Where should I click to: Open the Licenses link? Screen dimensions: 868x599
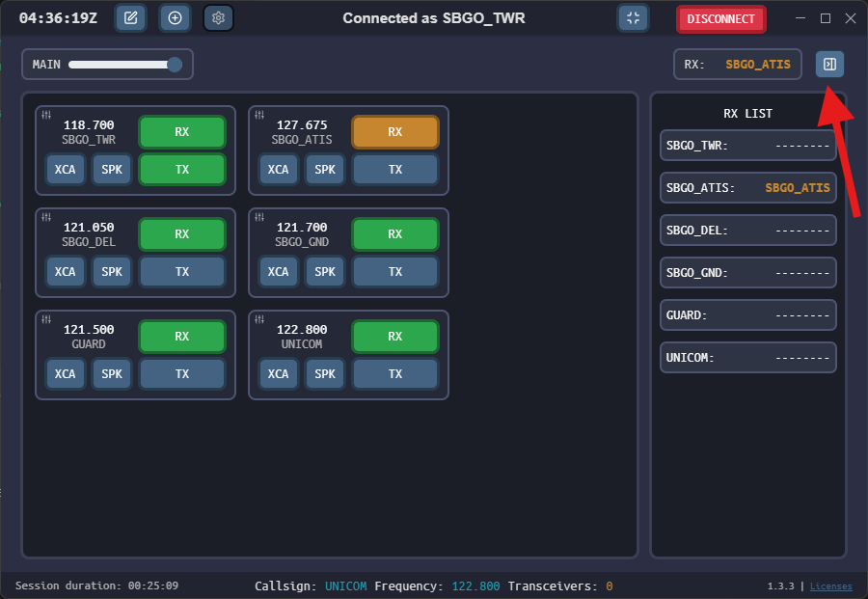[x=830, y=586]
